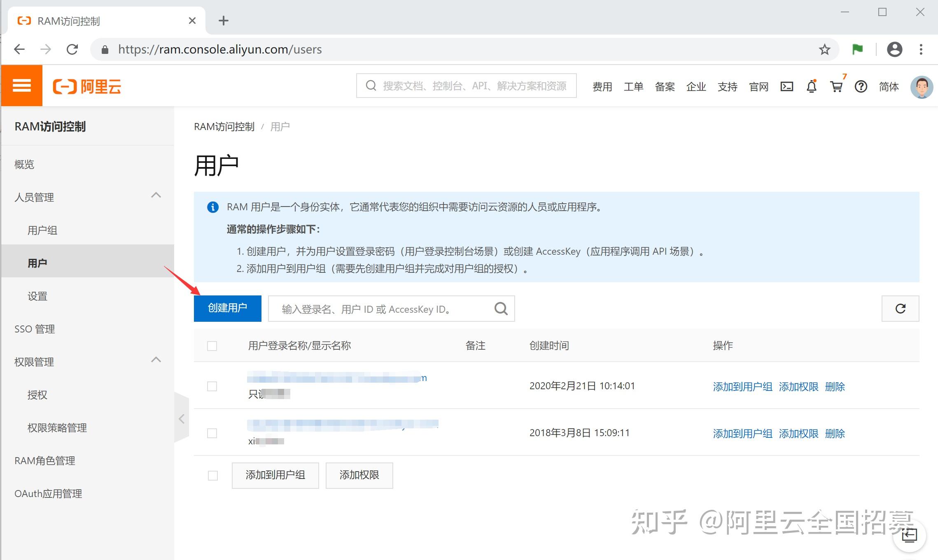Click 添加到用户组 for the 2018 user
The height and width of the screenshot is (560, 938).
743,434
